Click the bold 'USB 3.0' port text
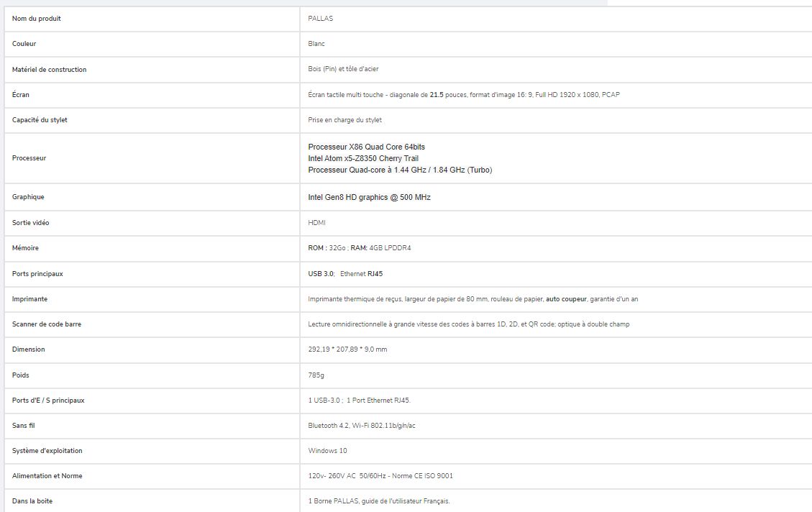 coord(321,274)
